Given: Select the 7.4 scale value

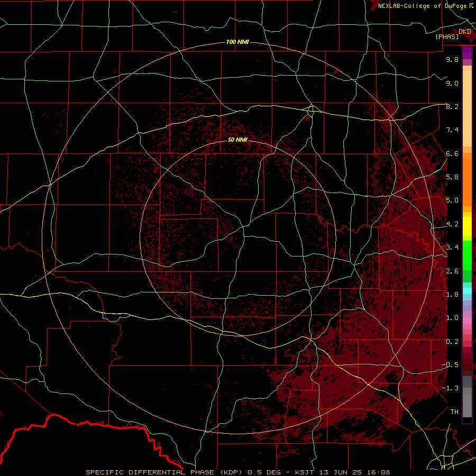Looking at the screenshot, I should click(452, 130).
